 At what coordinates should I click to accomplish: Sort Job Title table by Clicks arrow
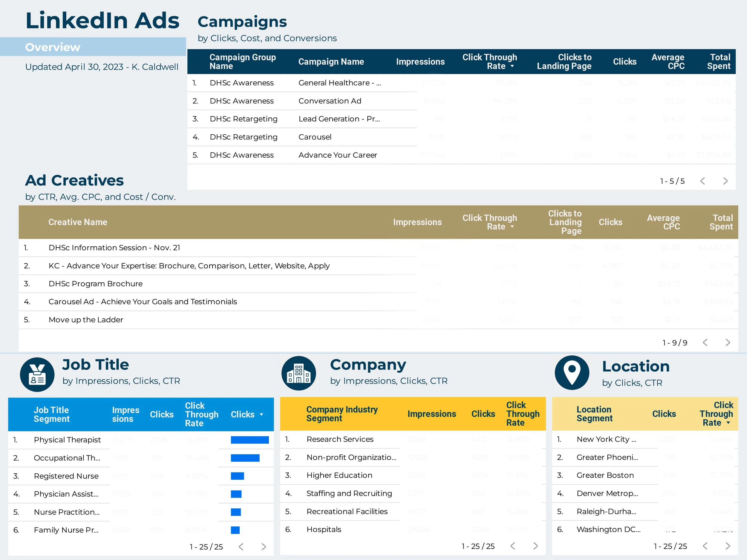(261, 415)
